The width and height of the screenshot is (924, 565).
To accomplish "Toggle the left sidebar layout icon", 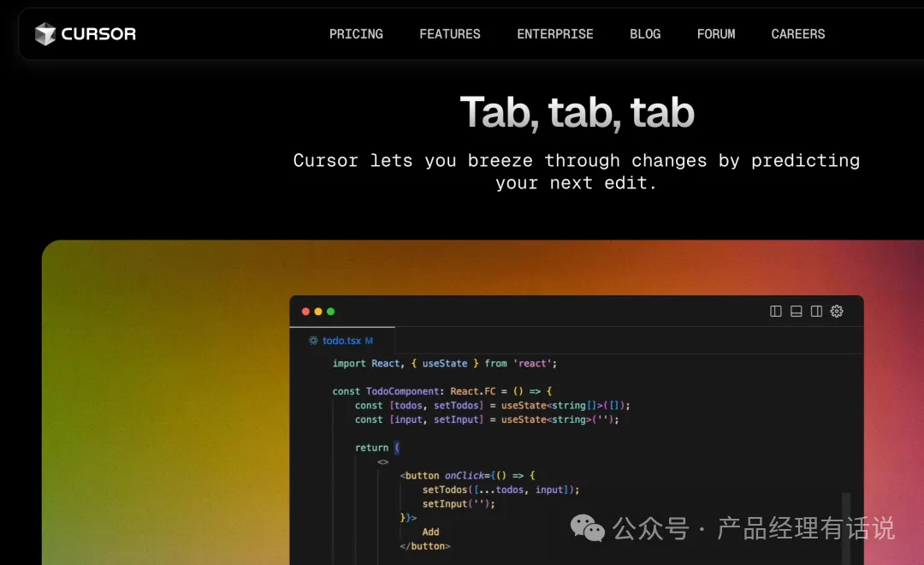I will click(x=775, y=312).
